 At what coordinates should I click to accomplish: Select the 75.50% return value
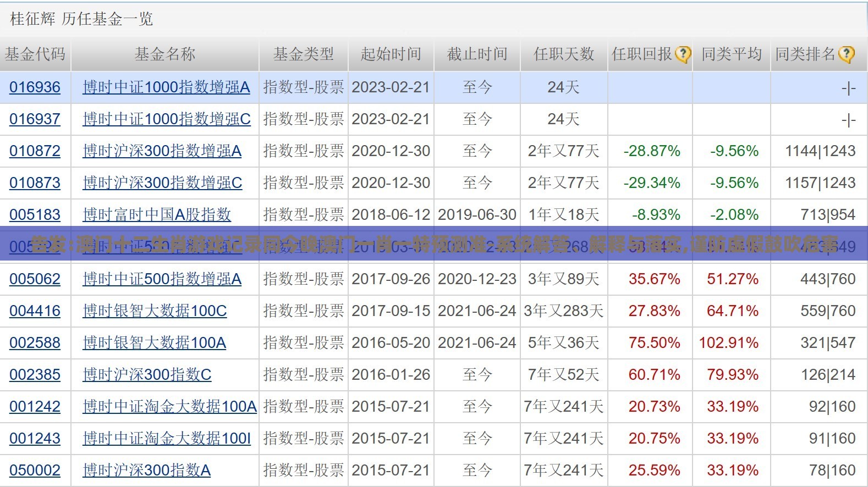(x=655, y=343)
